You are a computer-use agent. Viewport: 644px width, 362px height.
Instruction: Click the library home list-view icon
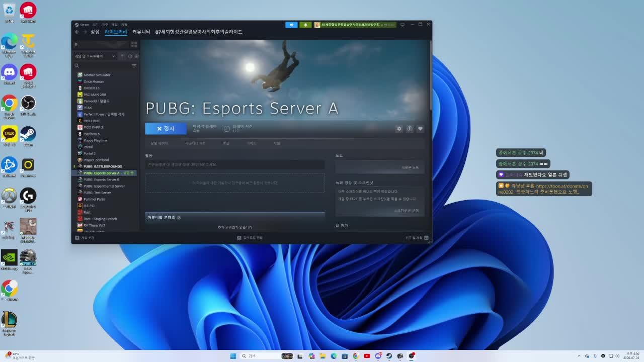[x=76, y=45]
